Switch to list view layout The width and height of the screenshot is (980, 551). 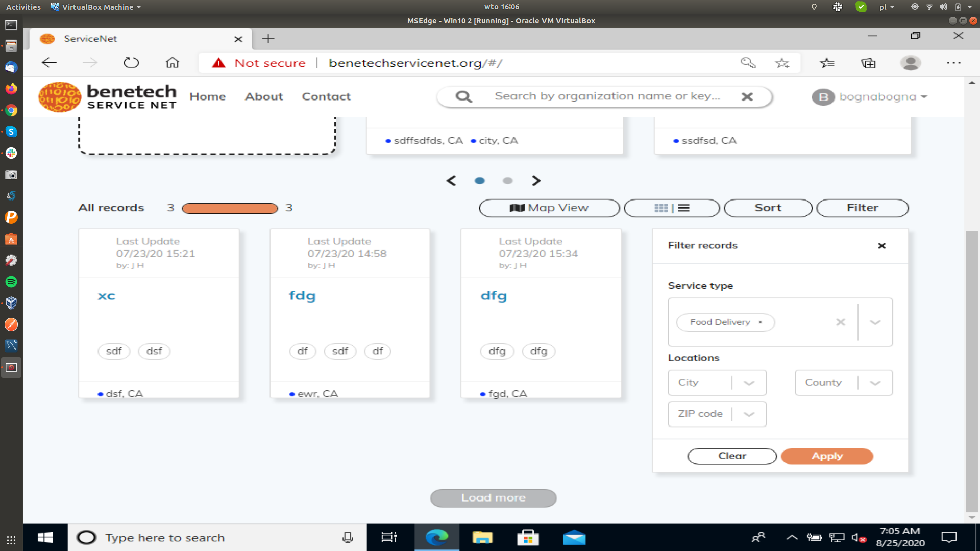click(684, 208)
